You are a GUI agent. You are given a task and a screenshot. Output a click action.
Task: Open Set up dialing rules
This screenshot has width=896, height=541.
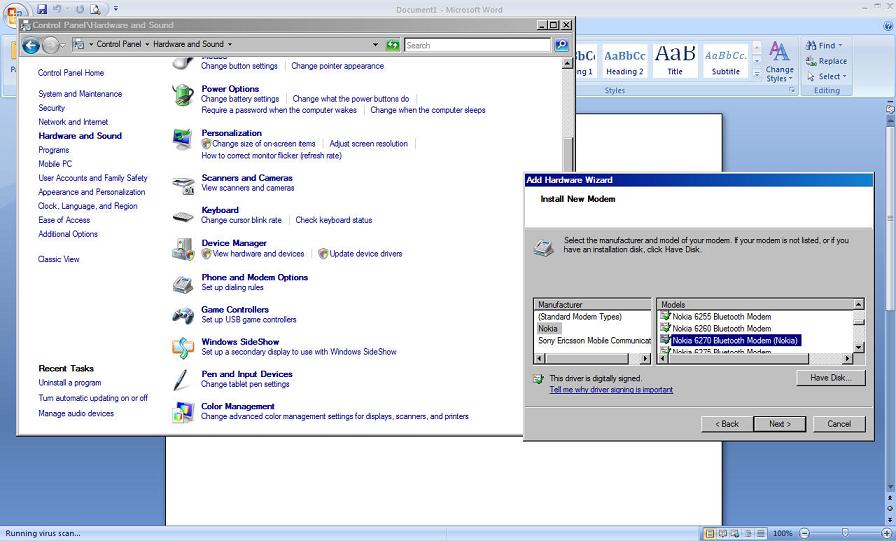(x=233, y=287)
